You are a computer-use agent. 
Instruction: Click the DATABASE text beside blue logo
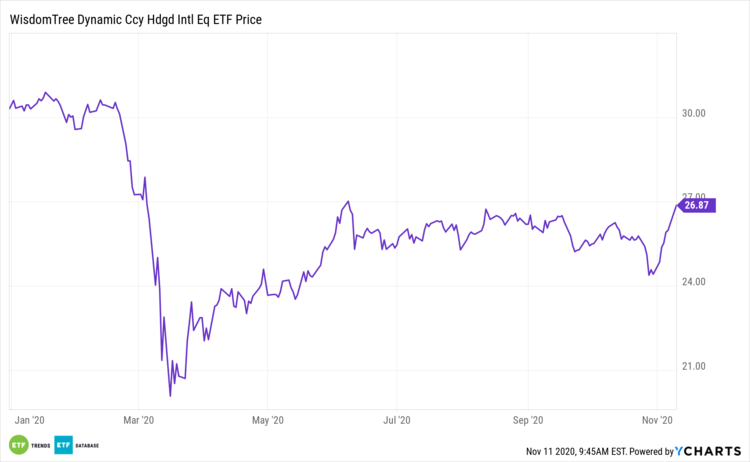tap(86, 444)
